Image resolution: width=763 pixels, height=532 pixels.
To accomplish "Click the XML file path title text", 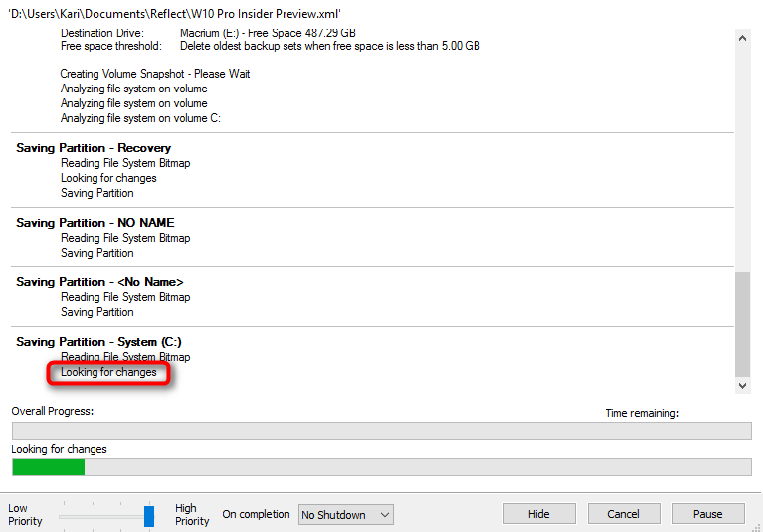I will 175,14.
